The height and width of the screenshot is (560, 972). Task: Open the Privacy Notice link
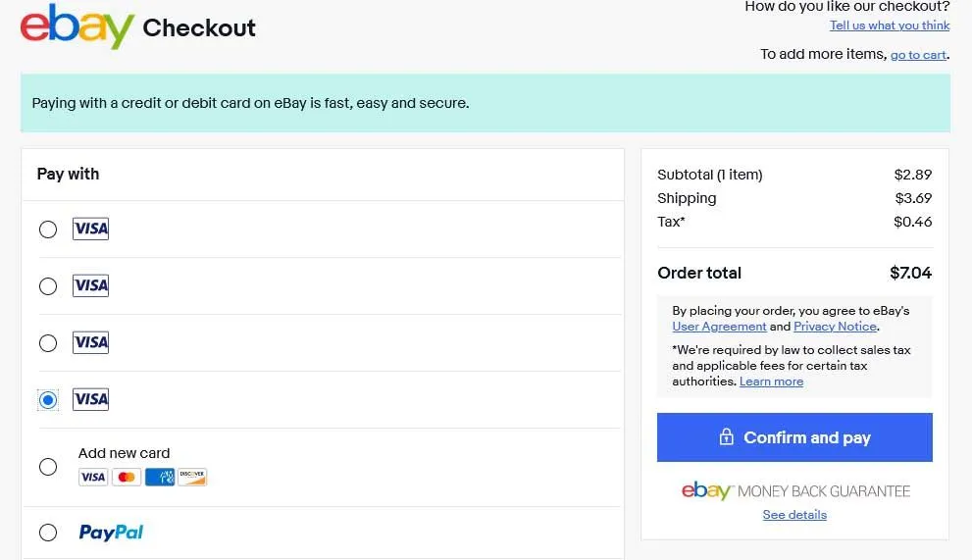click(836, 327)
